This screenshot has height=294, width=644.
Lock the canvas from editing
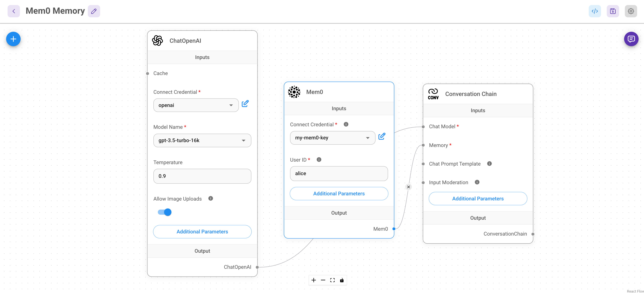click(342, 280)
